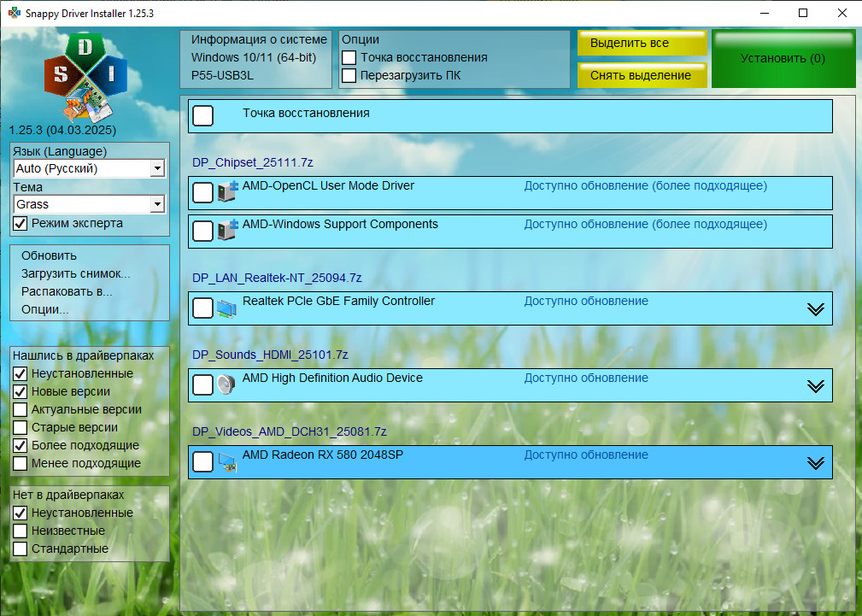Click the DP_Sounds_HDMI_25101.7z label
The height and width of the screenshot is (616, 862).
[x=270, y=355]
